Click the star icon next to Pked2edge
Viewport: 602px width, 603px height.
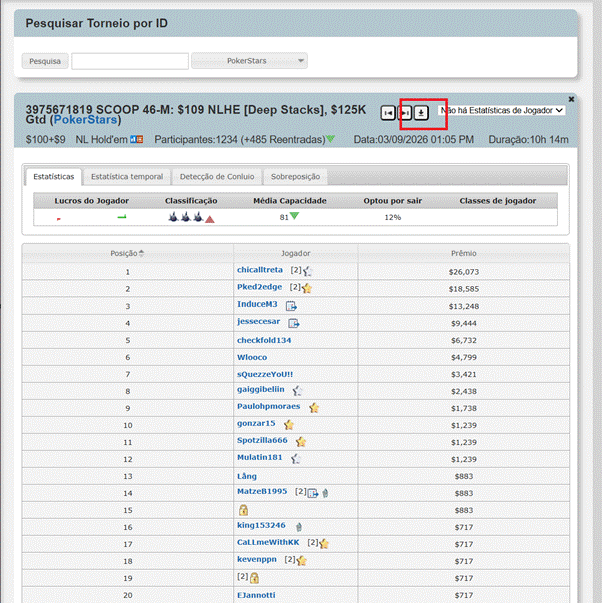(x=307, y=288)
